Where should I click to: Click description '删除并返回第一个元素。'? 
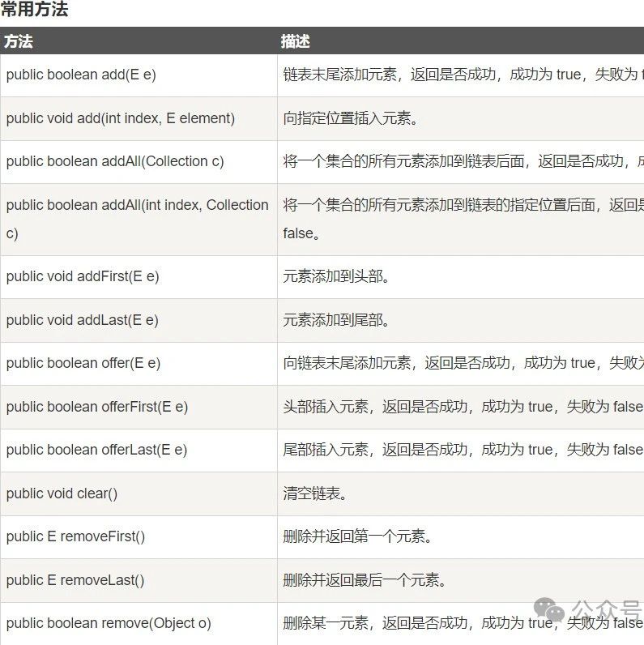point(358,536)
